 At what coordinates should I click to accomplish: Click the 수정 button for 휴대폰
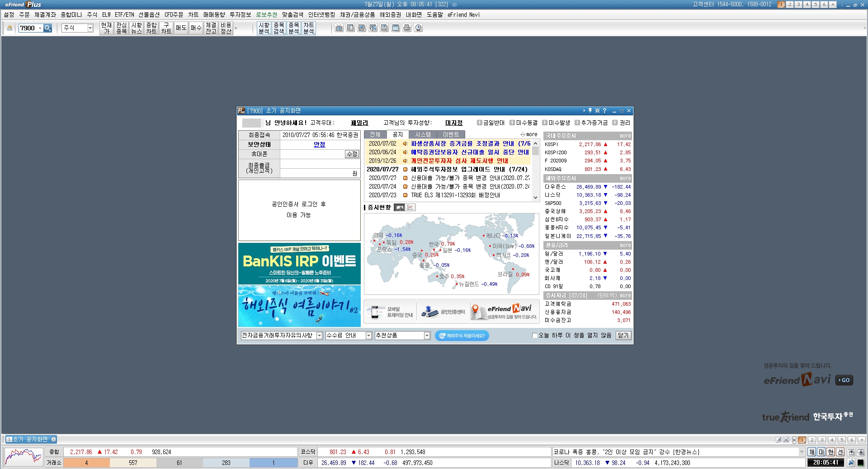pyautogui.click(x=352, y=154)
